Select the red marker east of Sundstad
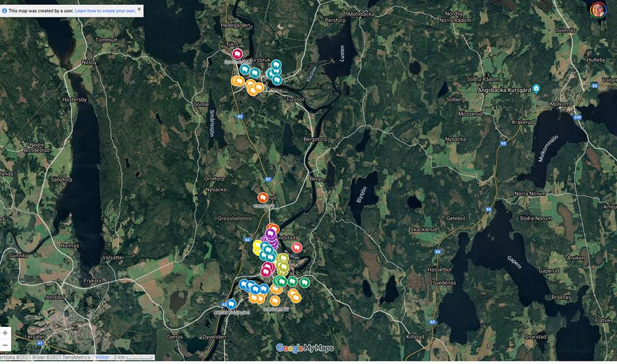Image resolution: width=617 pixels, height=364 pixels. (x=296, y=247)
